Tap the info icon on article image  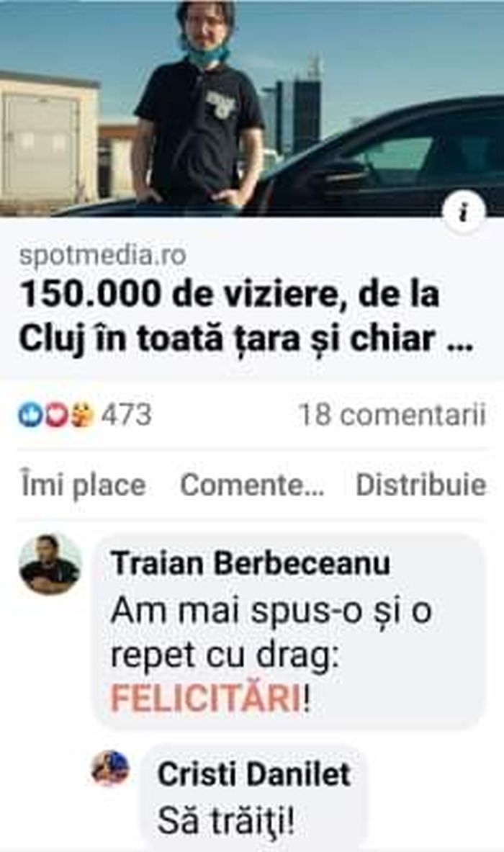click(463, 212)
